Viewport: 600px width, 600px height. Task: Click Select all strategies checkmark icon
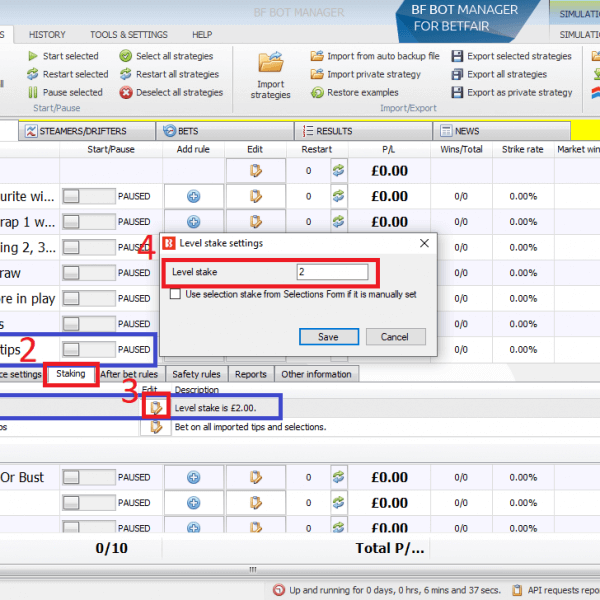coord(126,56)
